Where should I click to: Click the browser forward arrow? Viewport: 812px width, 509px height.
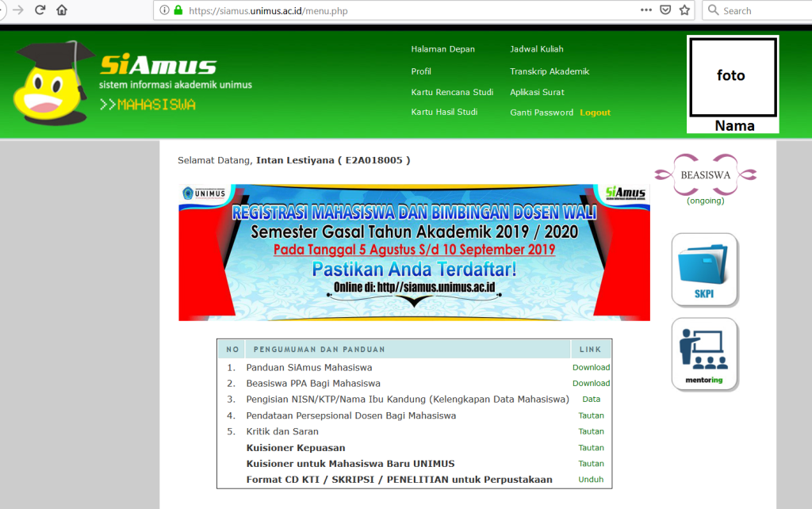18,10
